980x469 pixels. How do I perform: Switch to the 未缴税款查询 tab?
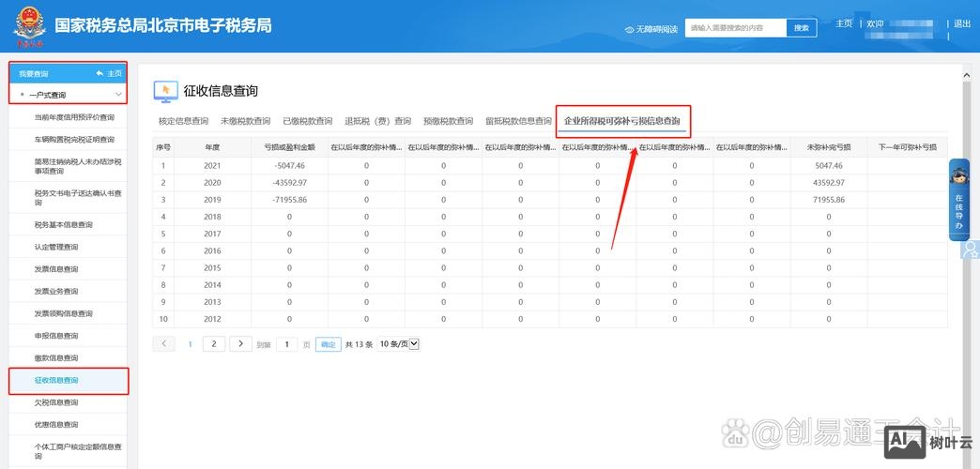click(x=246, y=121)
